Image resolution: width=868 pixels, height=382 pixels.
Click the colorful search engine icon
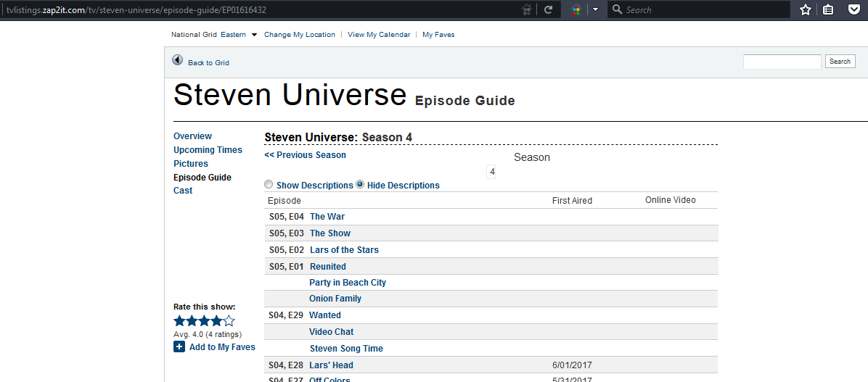coord(576,9)
